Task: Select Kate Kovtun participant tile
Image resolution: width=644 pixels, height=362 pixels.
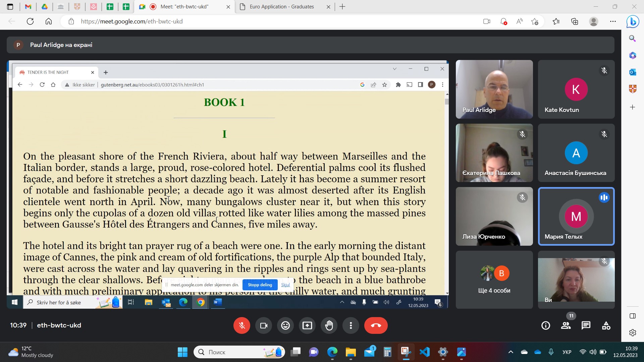Action: 576,89
